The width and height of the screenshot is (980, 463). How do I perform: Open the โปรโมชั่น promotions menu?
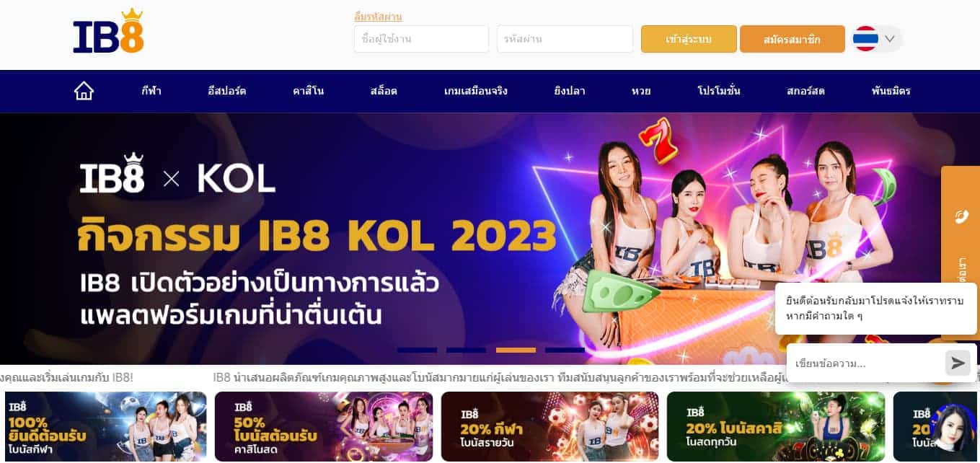pos(719,91)
